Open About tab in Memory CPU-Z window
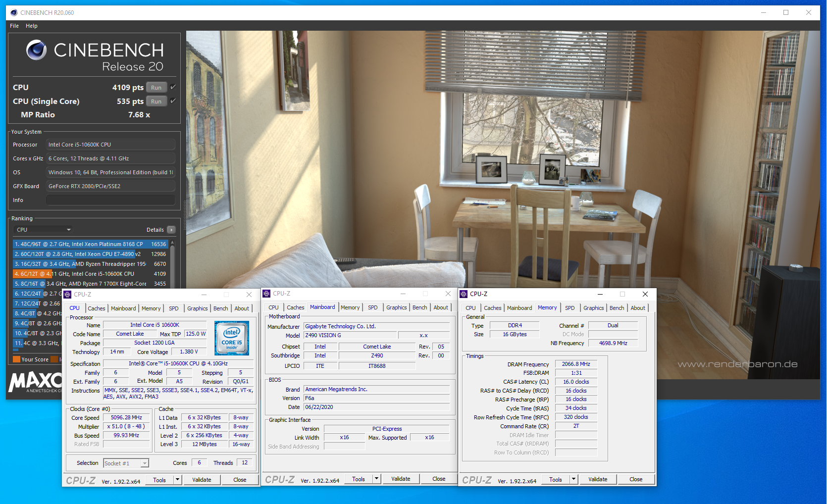The width and height of the screenshot is (827, 504). pyautogui.click(x=638, y=308)
